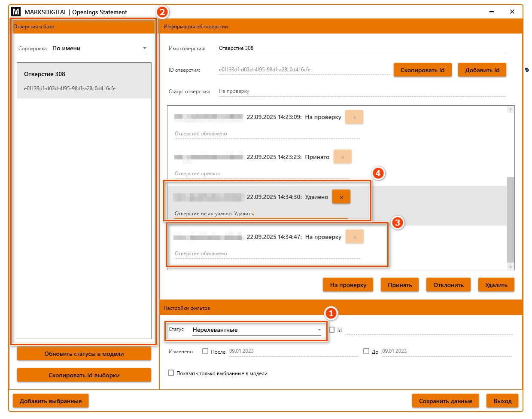Enable the Id filter checkbox
This screenshot has width=532, height=419.
332,330
